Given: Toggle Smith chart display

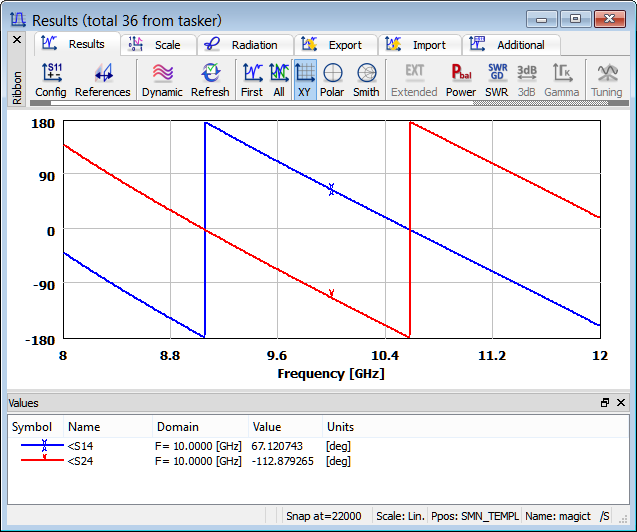Looking at the screenshot, I should pos(366,79).
